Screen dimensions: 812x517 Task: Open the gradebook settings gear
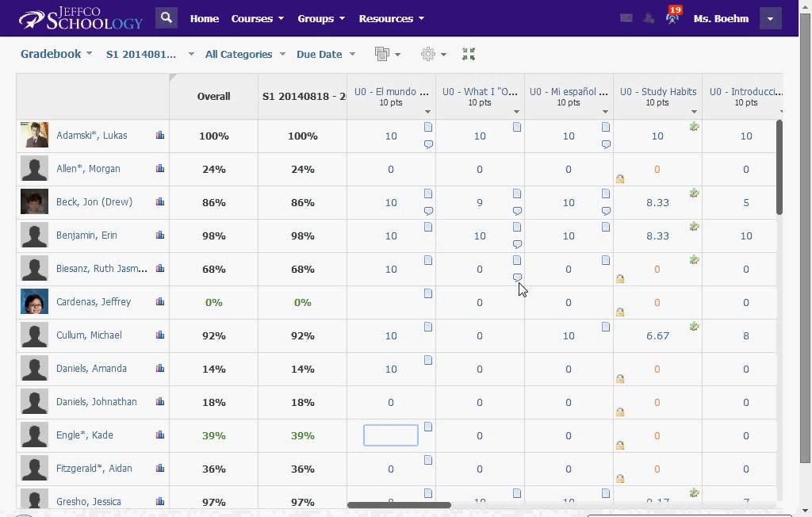(427, 54)
